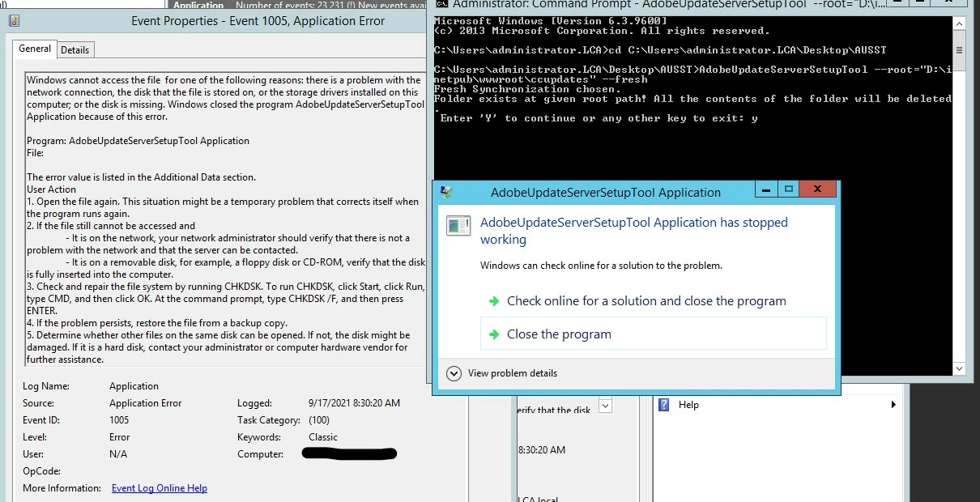Select the User value N/A
The width and height of the screenshot is (980, 502).
coord(118,454)
